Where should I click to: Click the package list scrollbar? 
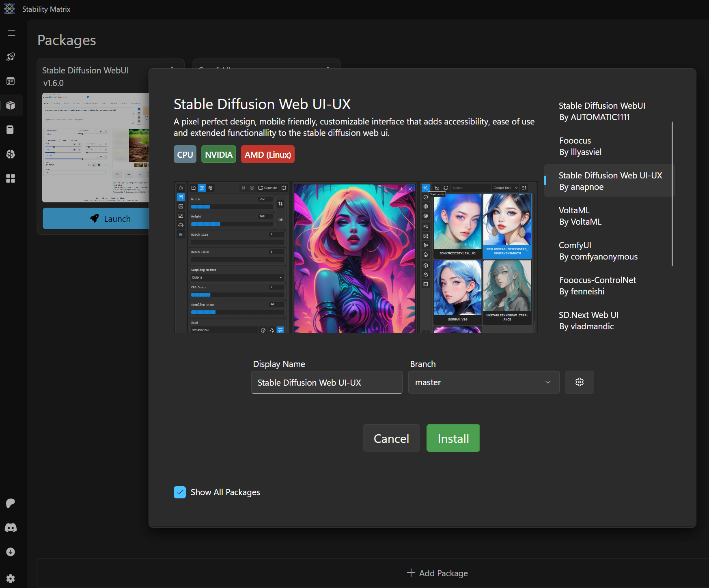click(x=672, y=194)
